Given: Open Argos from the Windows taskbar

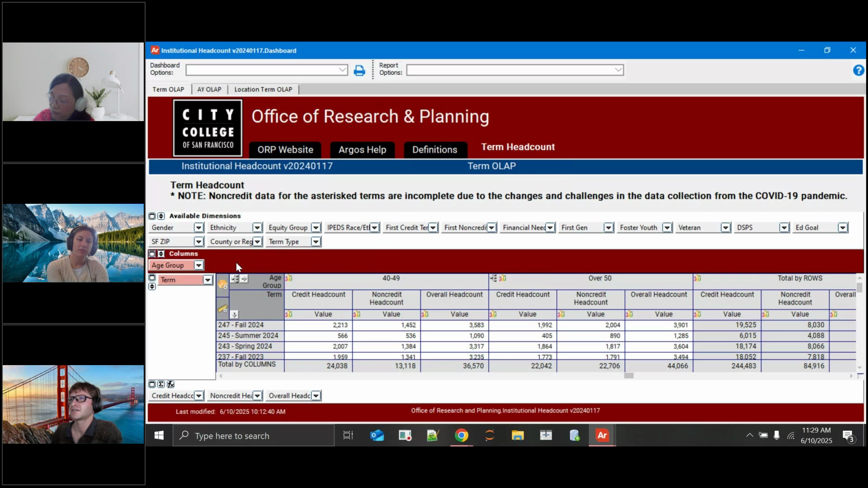Looking at the screenshot, I should coord(602,435).
